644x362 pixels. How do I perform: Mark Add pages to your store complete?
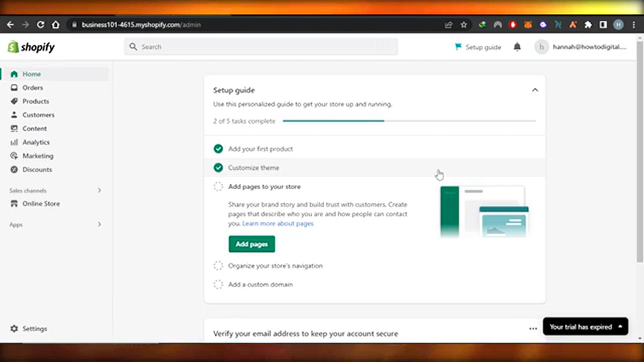click(x=218, y=186)
